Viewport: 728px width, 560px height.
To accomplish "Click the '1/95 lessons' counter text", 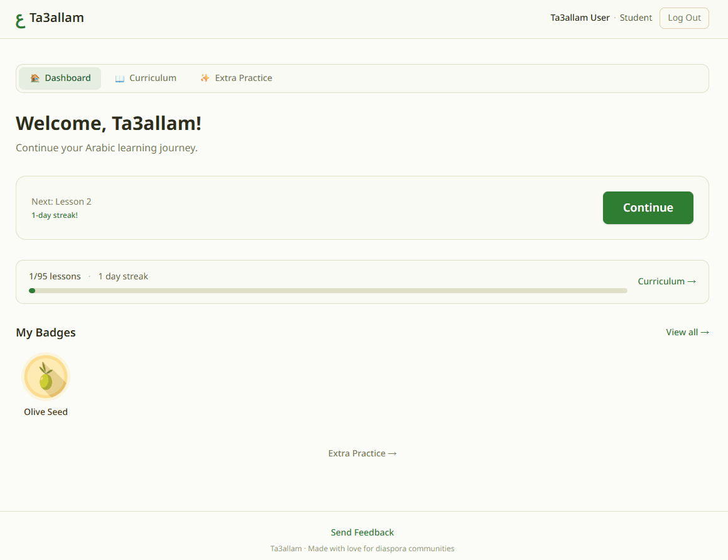I will point(55,276).
